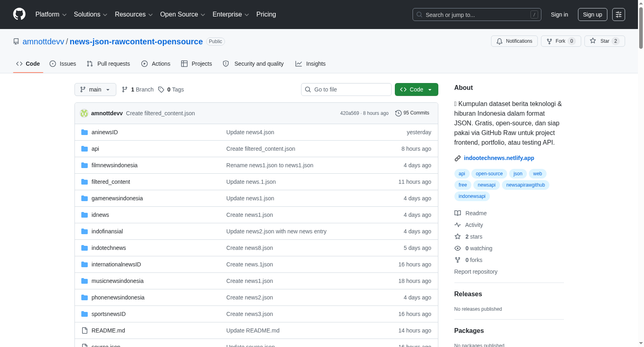This screenshot has width=644, height=347.
Task: Click the pulse icon next to Activity
Action: (x=458, y=225)
